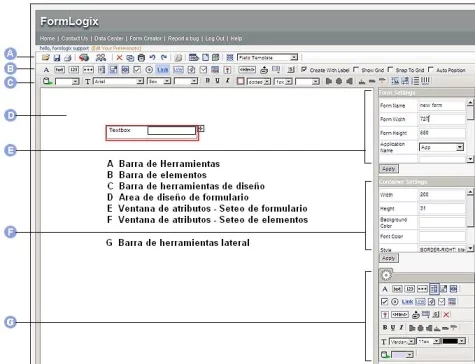Click the red X delete icon in top toolbar
This screenshot has height=364, width=475.
(119, 58)
